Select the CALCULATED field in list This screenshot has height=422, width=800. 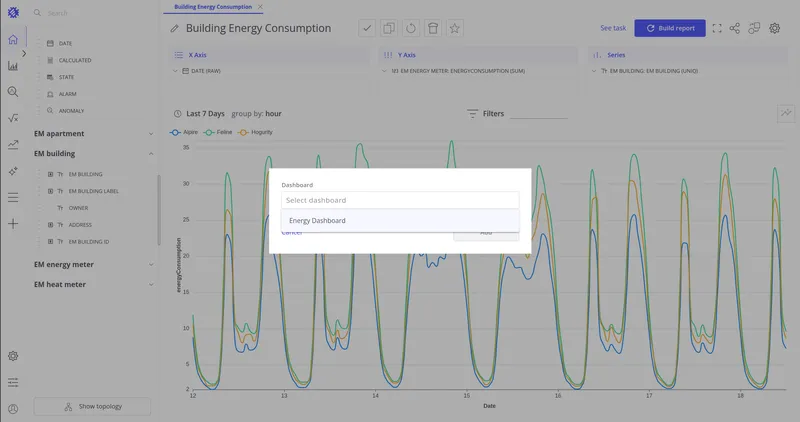(75, 60)
